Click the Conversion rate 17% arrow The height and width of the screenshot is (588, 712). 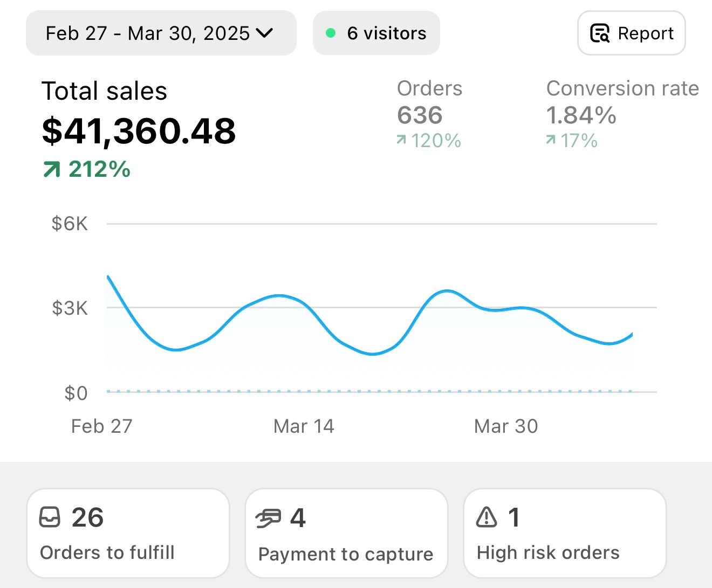tap(551, 140)
